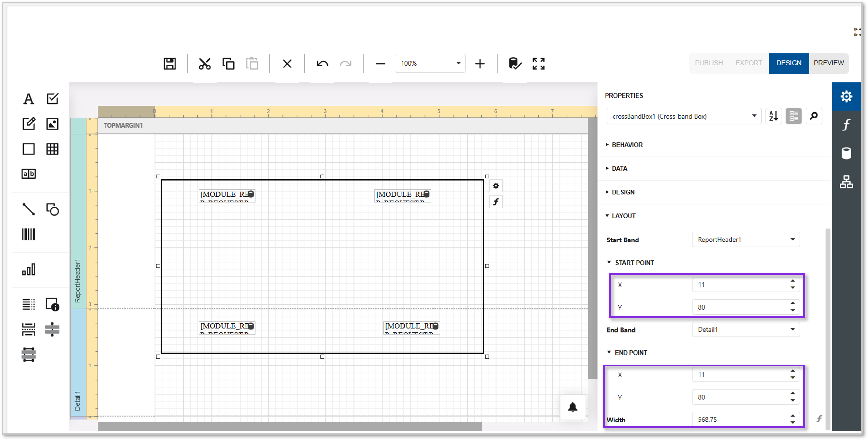868x440 pixels.
Task: Select the Label tool
Action: 28,99
